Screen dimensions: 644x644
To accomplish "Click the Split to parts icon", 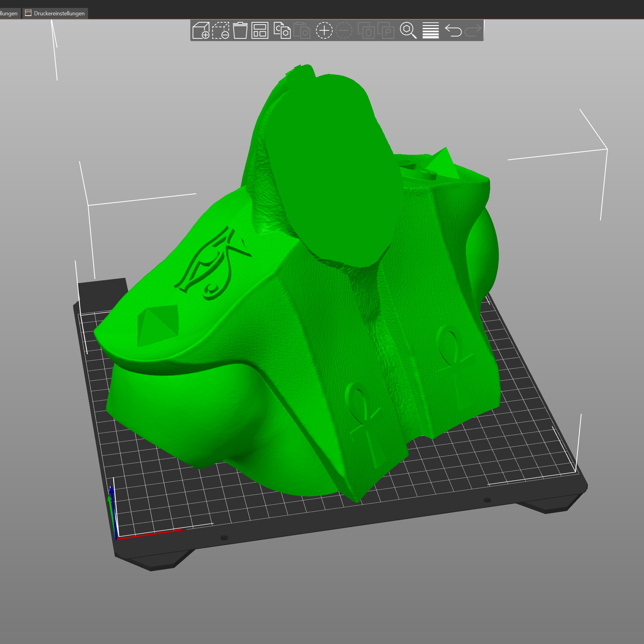I will click(386, 30).
